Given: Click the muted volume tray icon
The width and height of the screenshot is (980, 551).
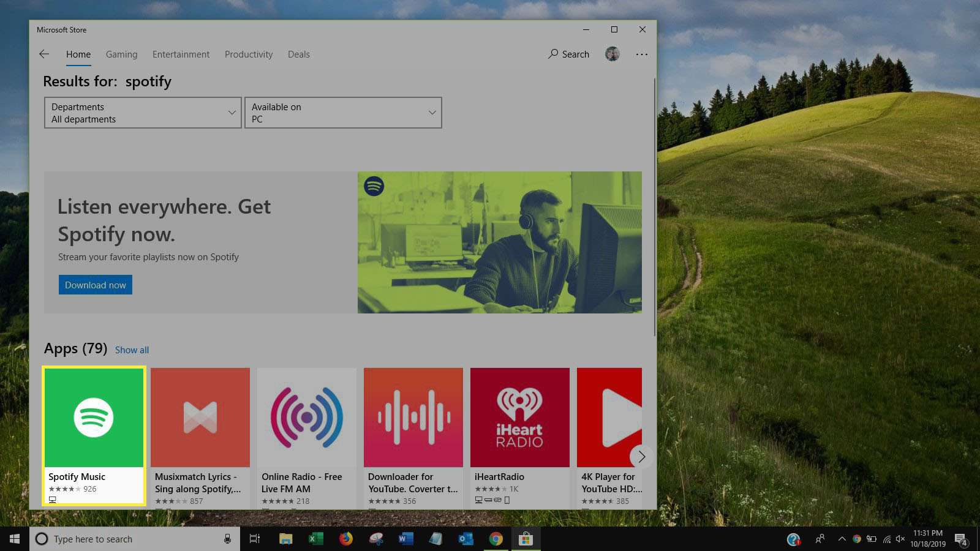Looking at the screenshot, I should click(x=900, y=539).
